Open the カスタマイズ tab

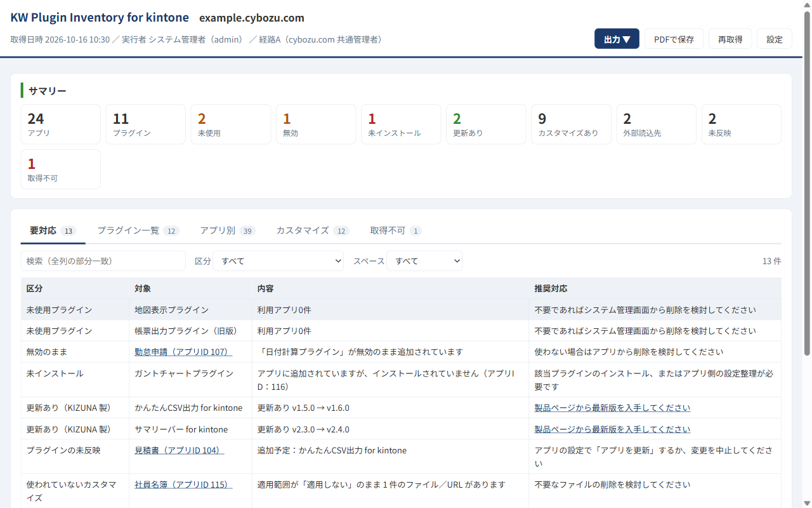pos(313,231)
